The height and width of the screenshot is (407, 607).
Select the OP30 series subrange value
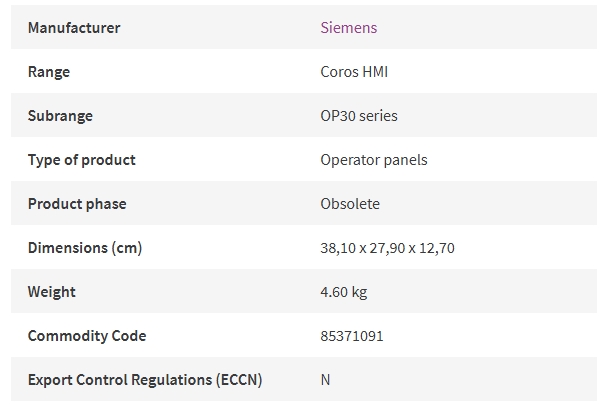point(359,116)
